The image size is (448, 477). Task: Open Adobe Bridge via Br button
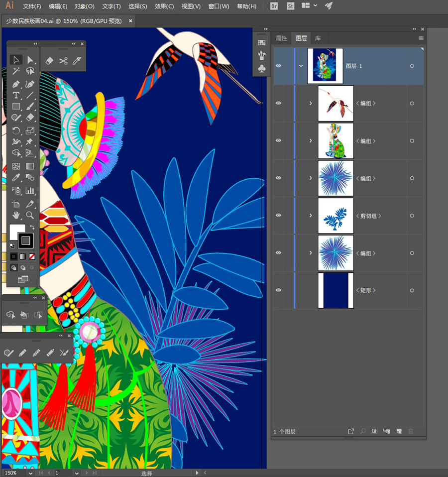tap(274, 6)
